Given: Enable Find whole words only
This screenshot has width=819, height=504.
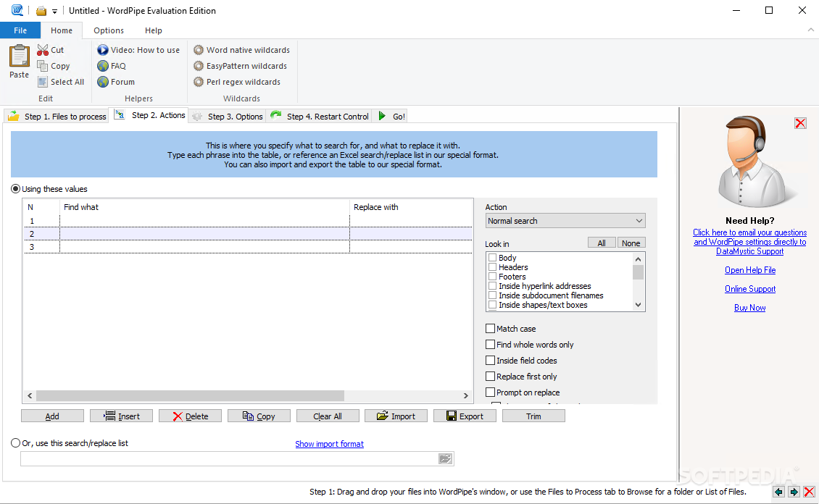Looking at the screenshot, I should (490, 345).
